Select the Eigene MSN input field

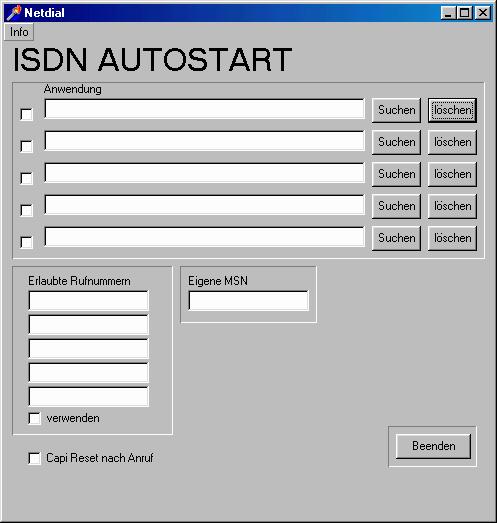pyautogui.click(x=248, y=301)
